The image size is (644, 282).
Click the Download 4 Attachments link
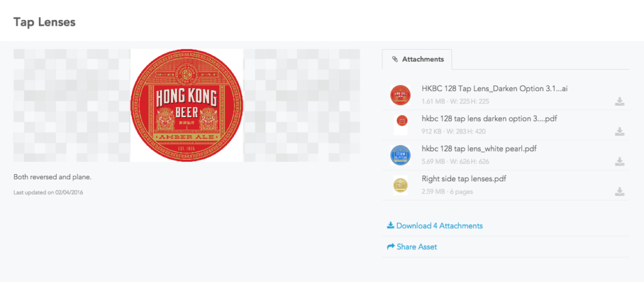tap(435, 226)
